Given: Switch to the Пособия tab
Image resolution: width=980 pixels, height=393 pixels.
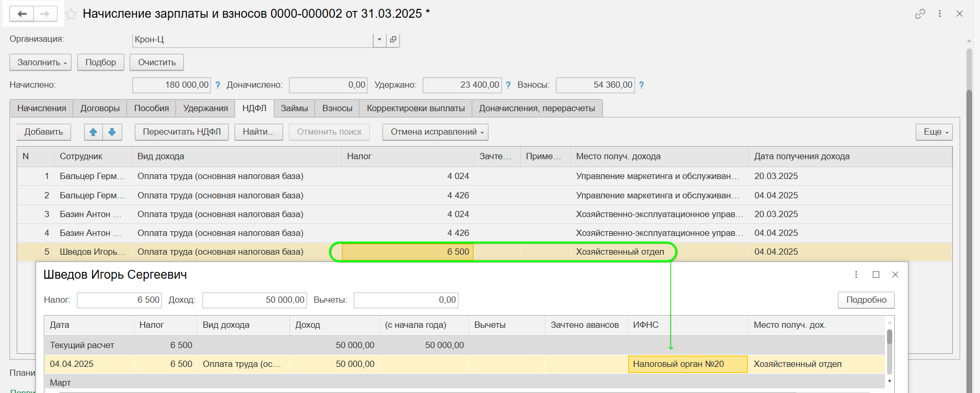Looking at the screenshot, I should [x=151, y=108].
